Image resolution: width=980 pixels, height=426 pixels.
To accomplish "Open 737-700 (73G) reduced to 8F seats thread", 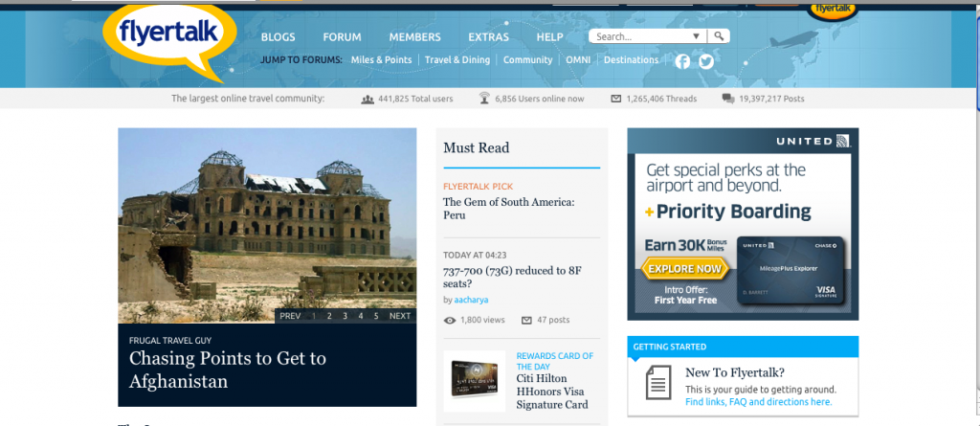I will pyautogui.click(x=513, y=277).
